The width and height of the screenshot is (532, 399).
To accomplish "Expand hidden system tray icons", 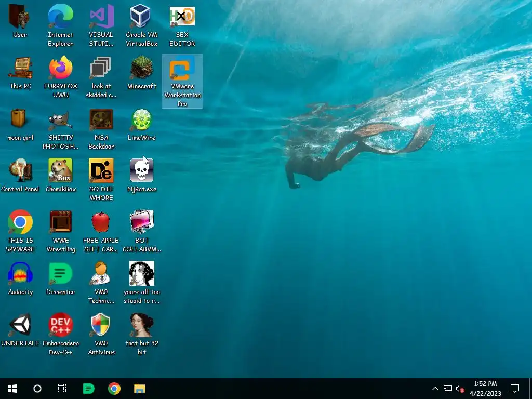I will click(435, 389).
